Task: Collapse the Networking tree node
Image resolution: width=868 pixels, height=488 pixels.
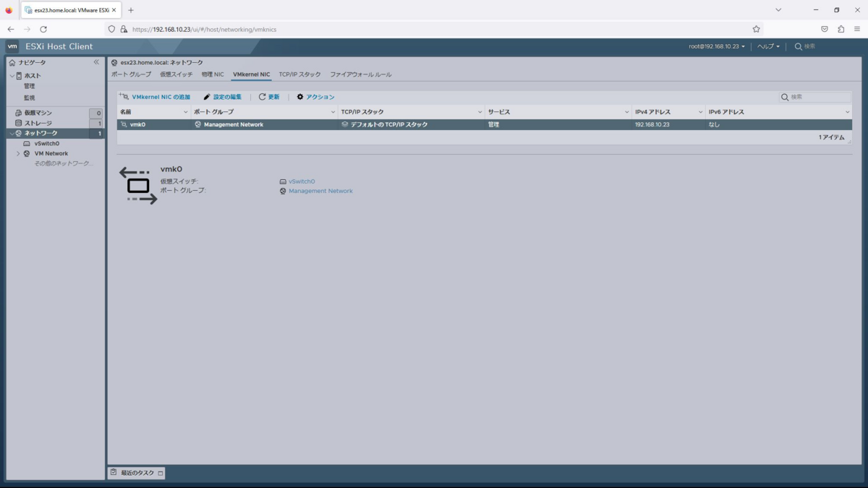Action: point(12,133)
